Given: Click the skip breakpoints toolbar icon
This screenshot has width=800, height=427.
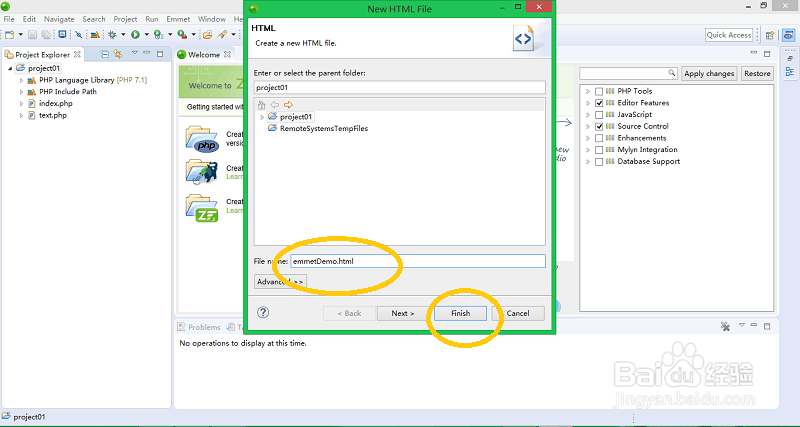Looking at the screenshot, I should click(79, 35).
